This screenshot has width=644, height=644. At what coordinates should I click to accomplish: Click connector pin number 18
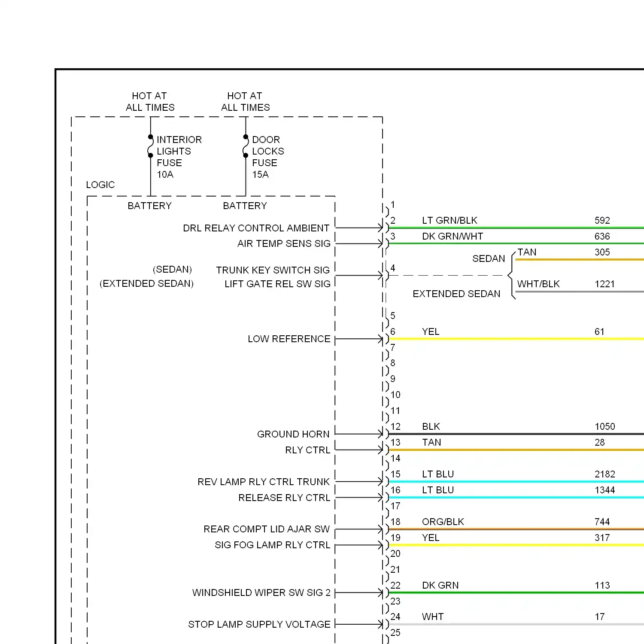(395, 522)
